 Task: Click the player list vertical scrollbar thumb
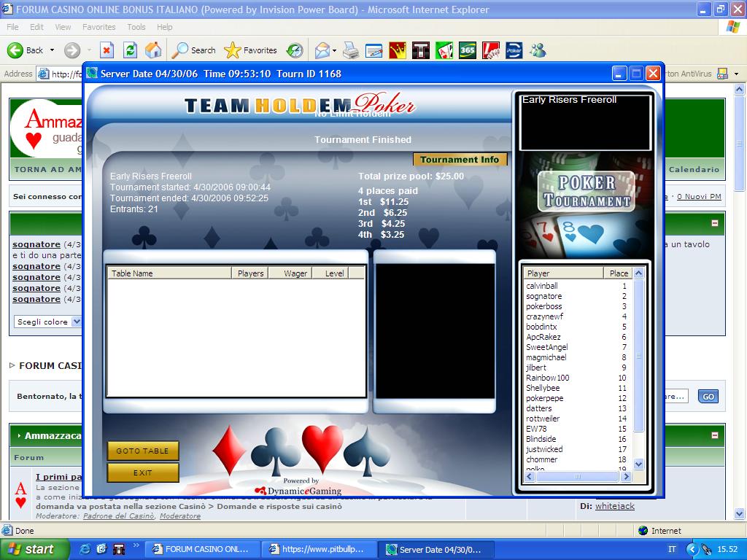tap(639, 356)
